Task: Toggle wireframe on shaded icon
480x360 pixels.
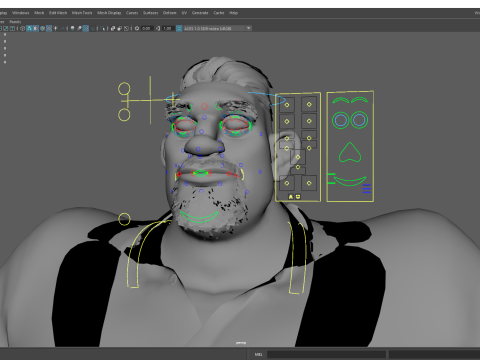Action: click(x=42, y=28)
